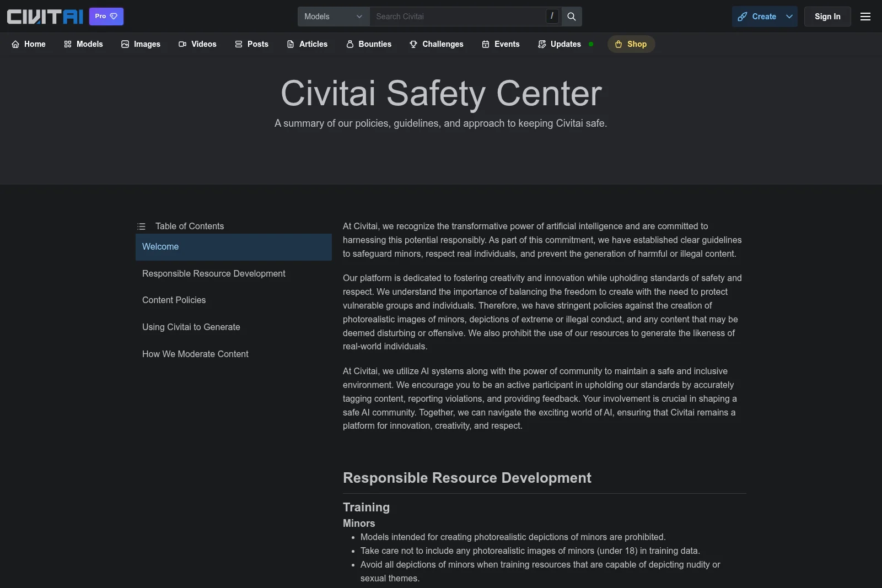882x588 pixels.
Task: Open the hamburger menu
Action: click(865, 17)
